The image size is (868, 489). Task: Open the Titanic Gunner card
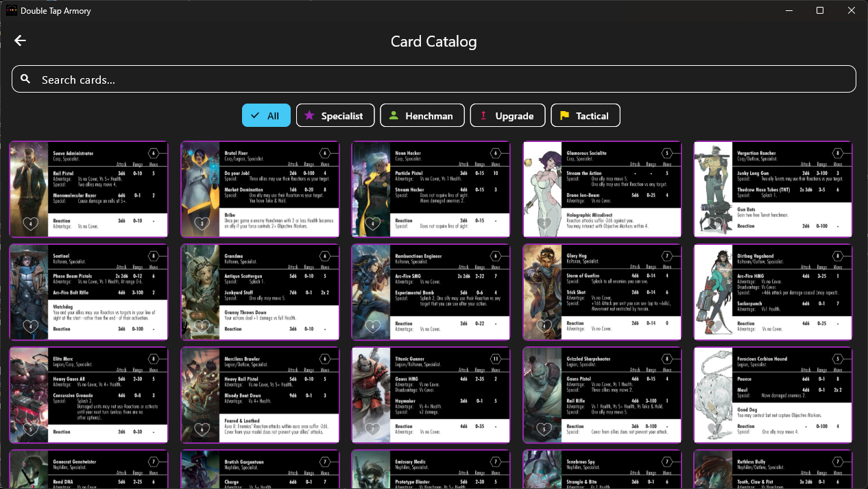click(x=431, y=395)
